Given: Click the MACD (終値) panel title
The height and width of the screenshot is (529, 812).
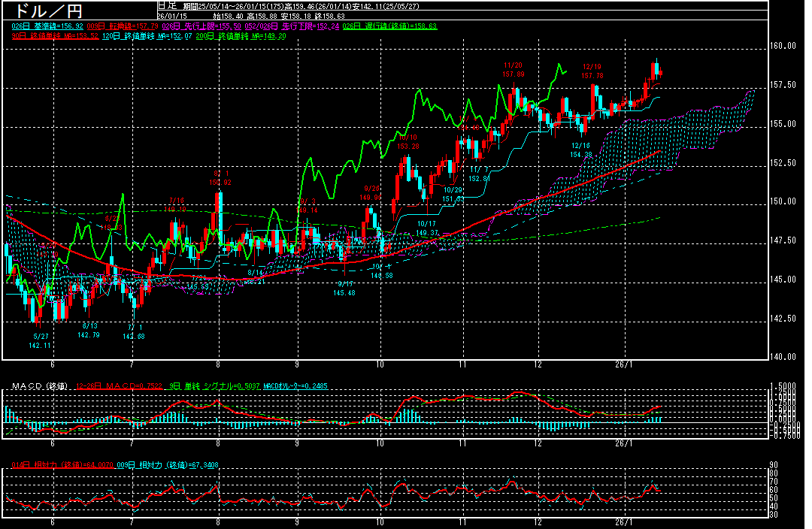Looking at the screenshot, I should click(38, 386).
